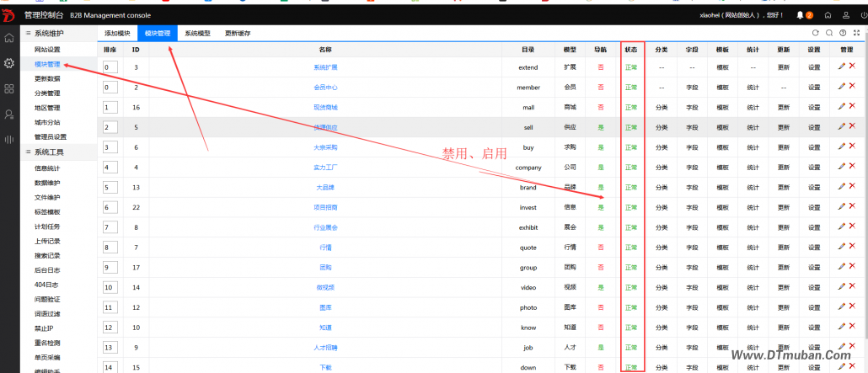
Task: Click the pencil edit icon for extend row
Action: [x=841, y=66]
